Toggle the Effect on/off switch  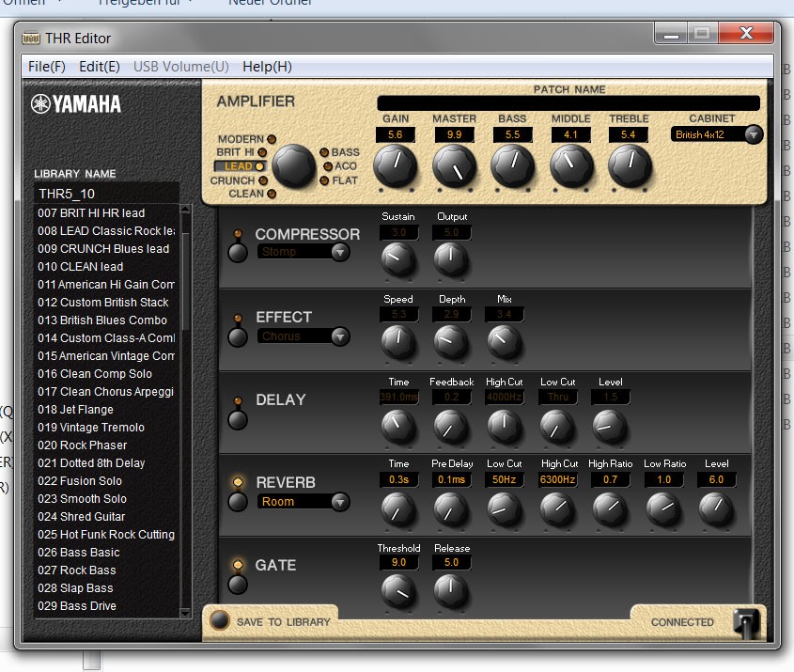238,336
